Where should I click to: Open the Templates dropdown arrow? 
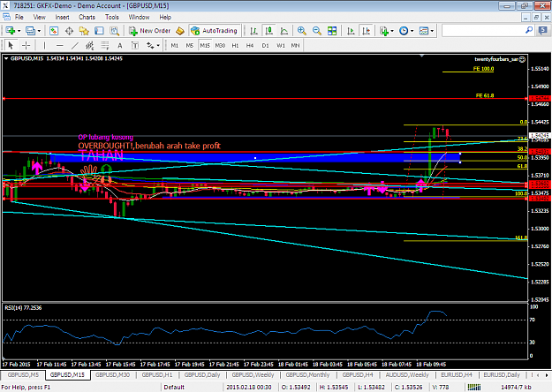432,31
